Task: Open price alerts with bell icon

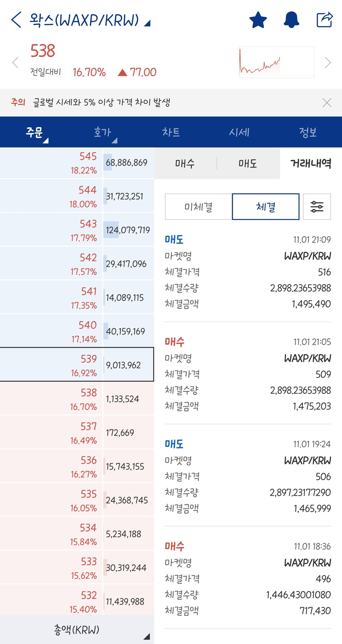Action: coord(291,20)
